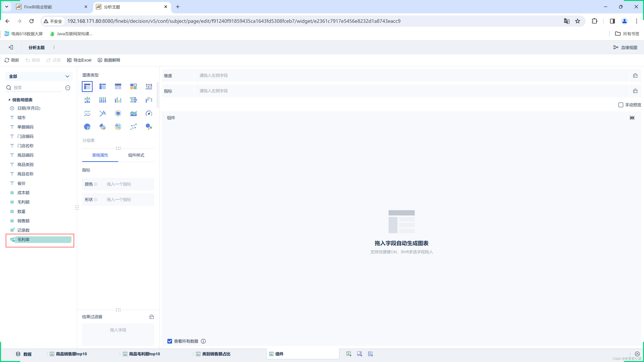
Task: Open the three-dot menu next to 分析主题
Action: pyautogui.click(x=54, y=47)
